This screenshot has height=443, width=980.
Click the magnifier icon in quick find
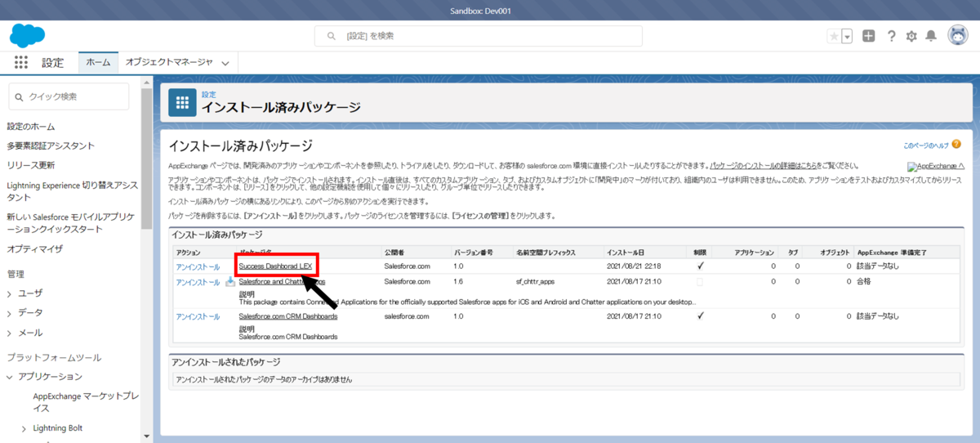[x=20, y=96]
